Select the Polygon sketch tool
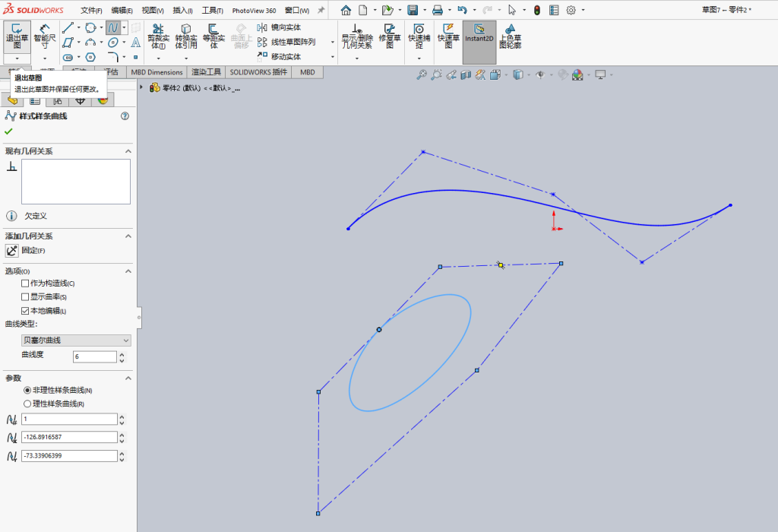778x532 pixels. point(90,57)
